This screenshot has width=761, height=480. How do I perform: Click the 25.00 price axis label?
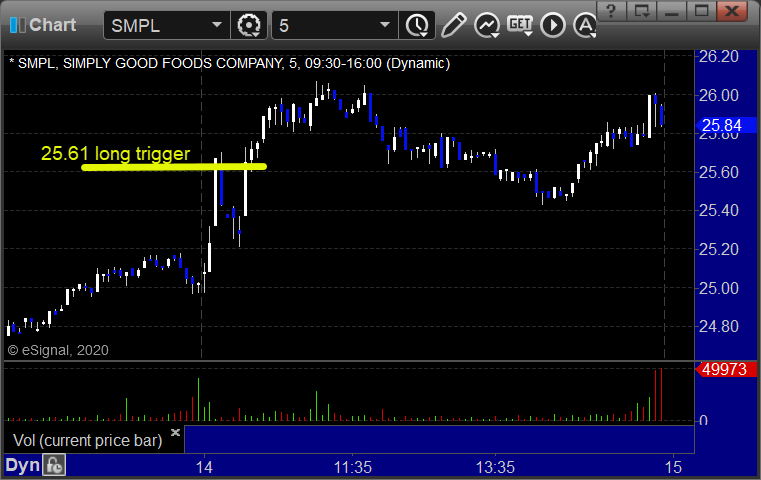tap(719, 288)
